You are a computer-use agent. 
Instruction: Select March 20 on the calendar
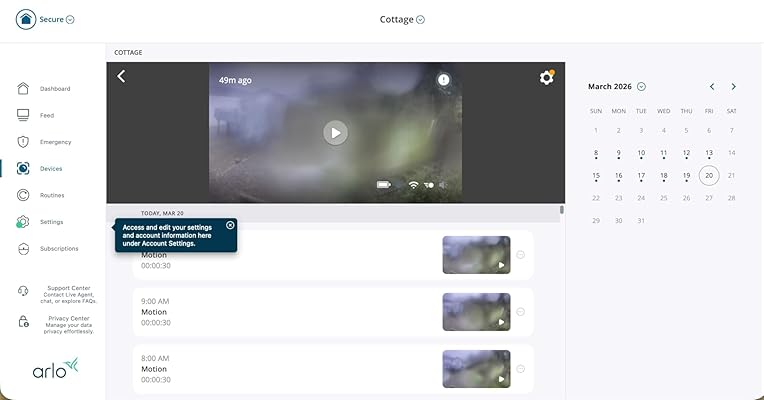coord(709,175)
